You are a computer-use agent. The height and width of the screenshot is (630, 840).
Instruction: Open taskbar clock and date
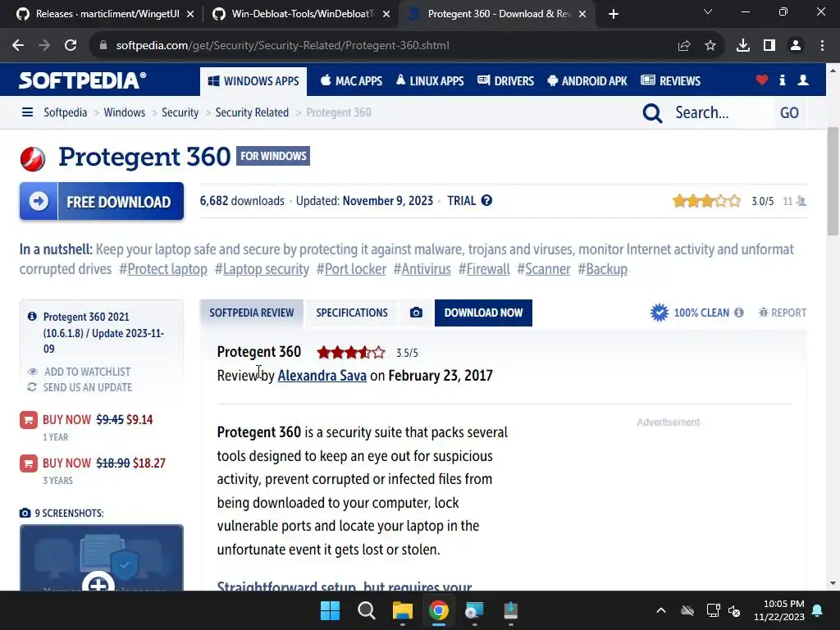pyautogui.click(x=779, y=610)
